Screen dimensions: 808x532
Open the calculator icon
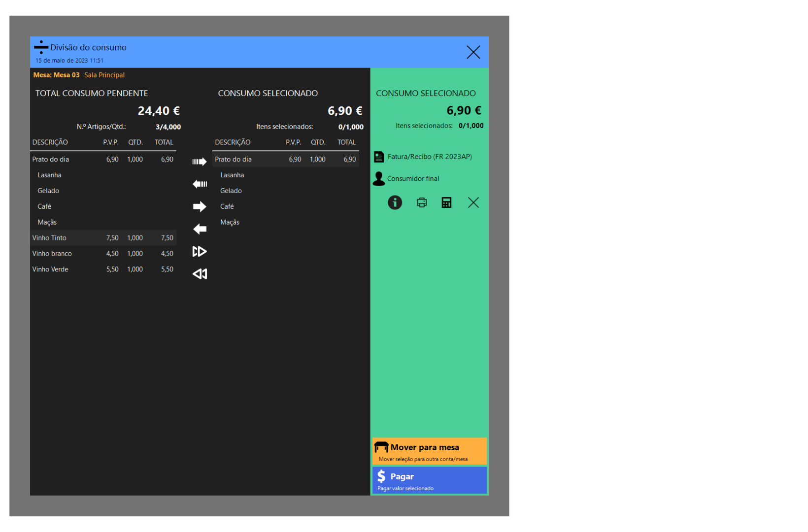tap(446, 202)
